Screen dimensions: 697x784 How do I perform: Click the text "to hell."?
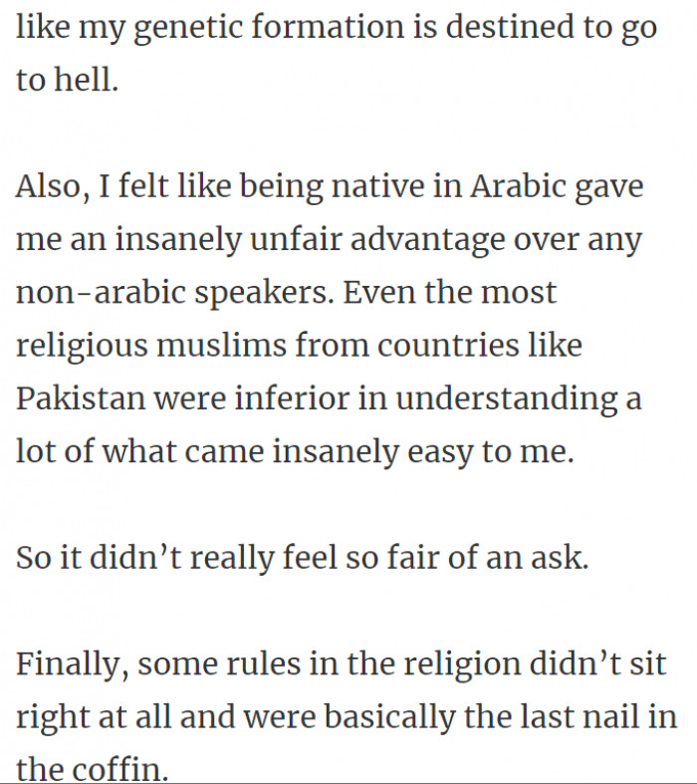point(67,81)
